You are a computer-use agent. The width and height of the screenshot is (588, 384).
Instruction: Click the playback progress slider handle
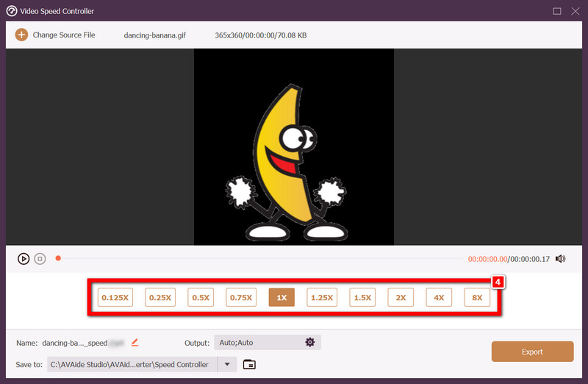point(58,258)
